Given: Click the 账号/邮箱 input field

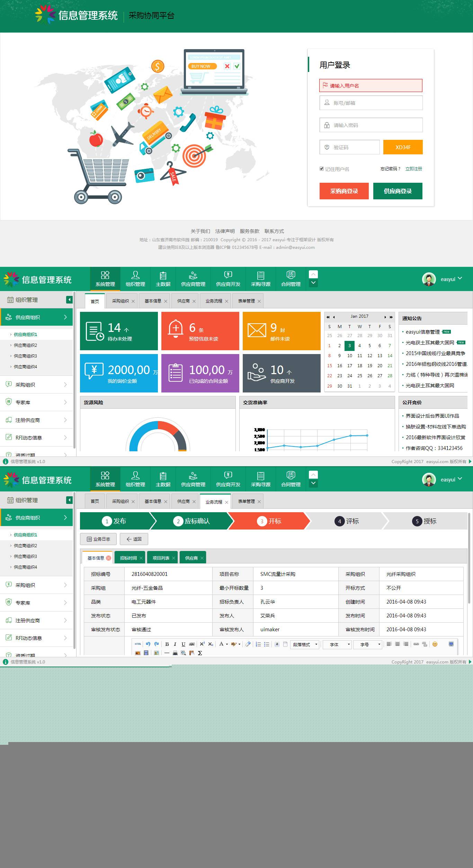Looking at the screenshot, I should point(371,103).
